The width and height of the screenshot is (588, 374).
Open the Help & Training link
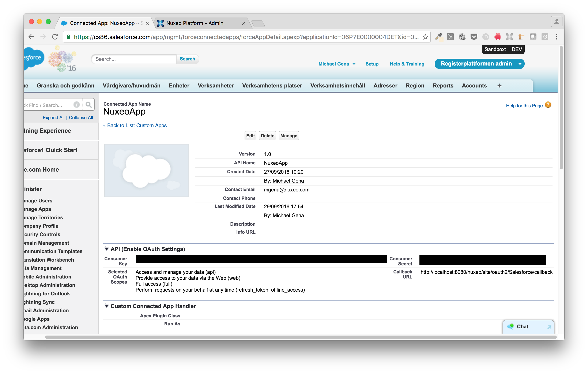click(x=407, y=64)
